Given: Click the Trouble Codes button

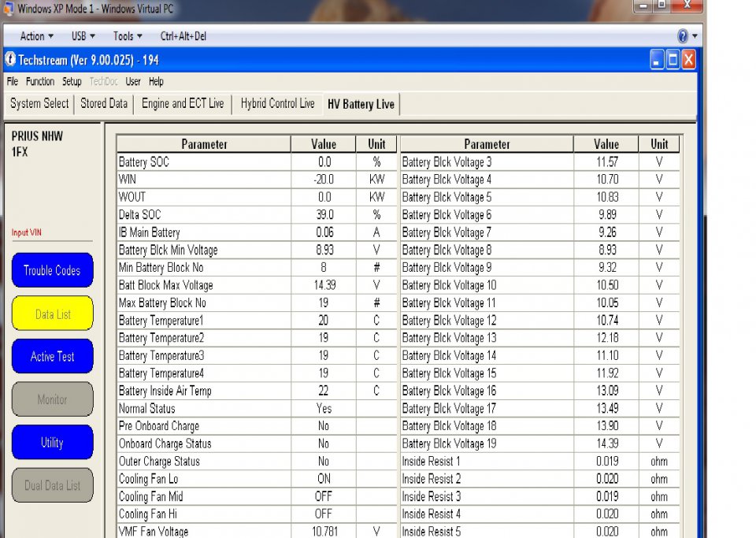Looking at the screenshot, I should (52, 270).
